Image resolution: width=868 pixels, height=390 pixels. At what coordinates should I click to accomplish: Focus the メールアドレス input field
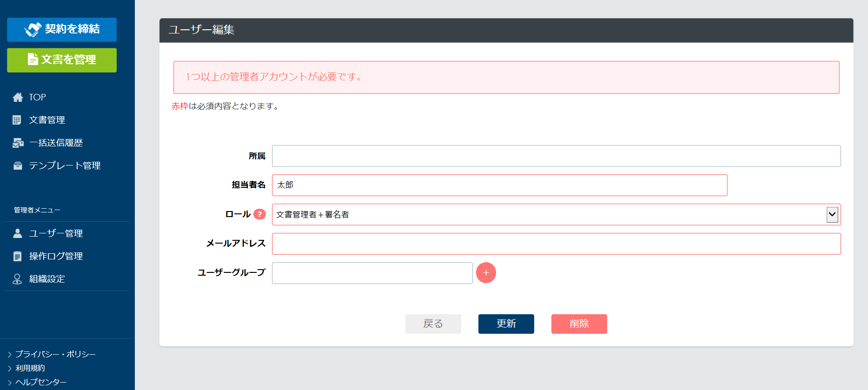pyautogui.click(x=556, y=244)
